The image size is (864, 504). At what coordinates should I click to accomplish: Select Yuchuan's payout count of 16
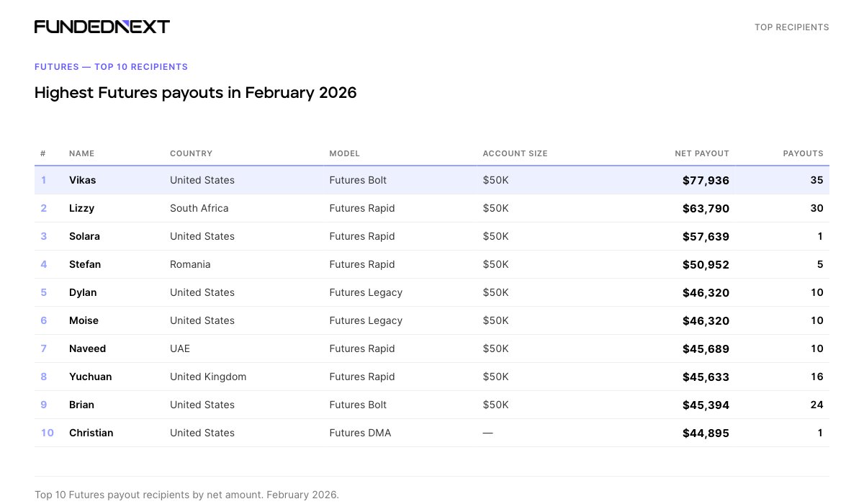[816, 377]
